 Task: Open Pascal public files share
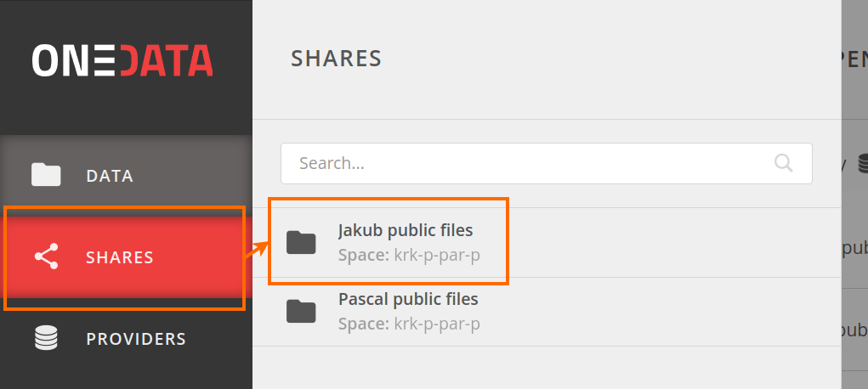409,299
